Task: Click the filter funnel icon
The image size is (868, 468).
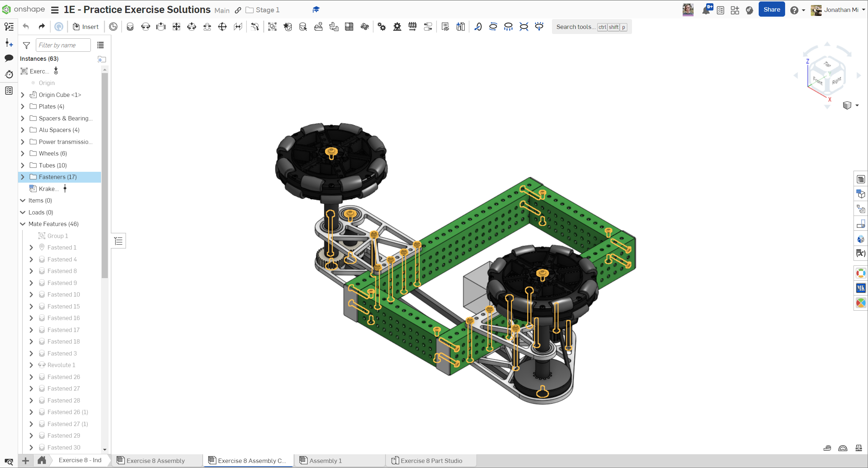Action: [26, 45]
